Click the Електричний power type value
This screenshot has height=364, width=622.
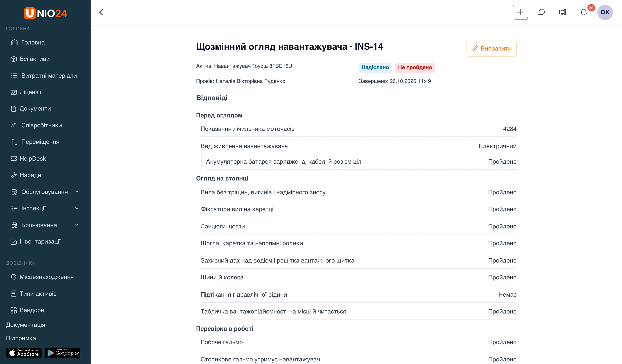point(497,146)
